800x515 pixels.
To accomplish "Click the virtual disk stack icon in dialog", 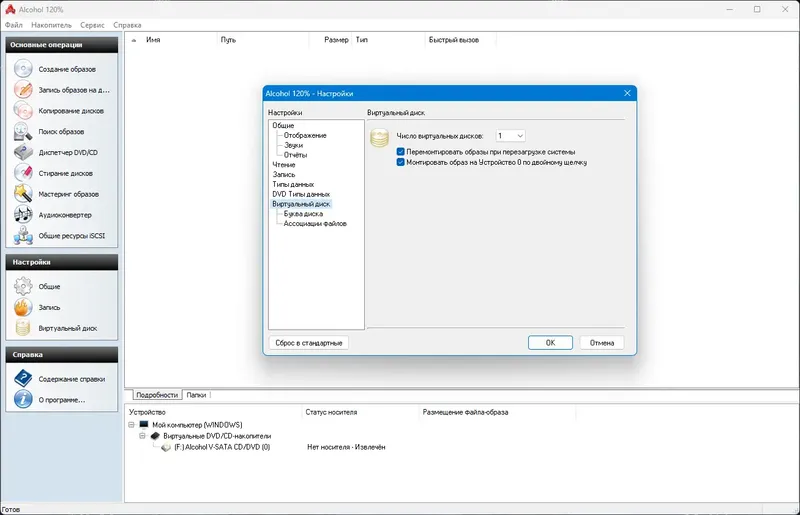I will (x=379, y=138).
